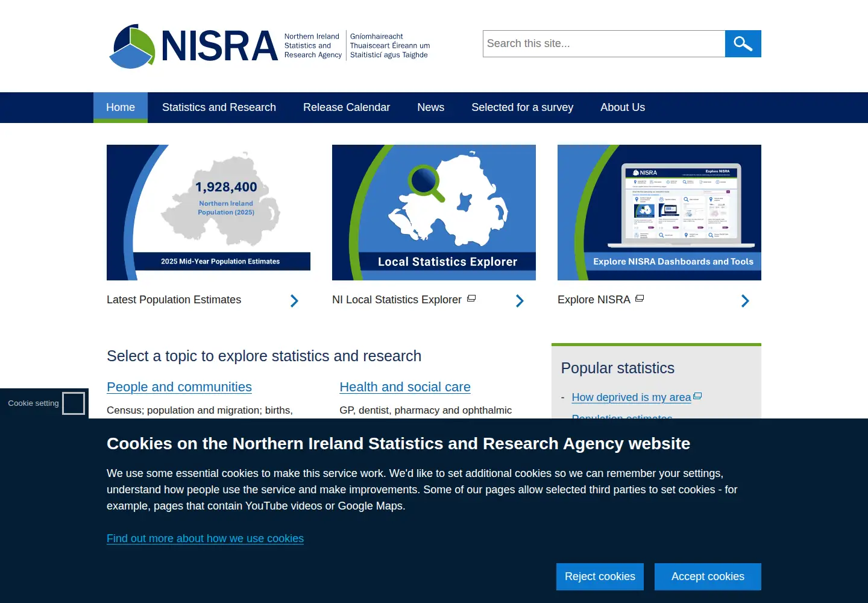Toggle the Cookie setting box
This screenshot has width=868, height=603.
coord(74,403)
